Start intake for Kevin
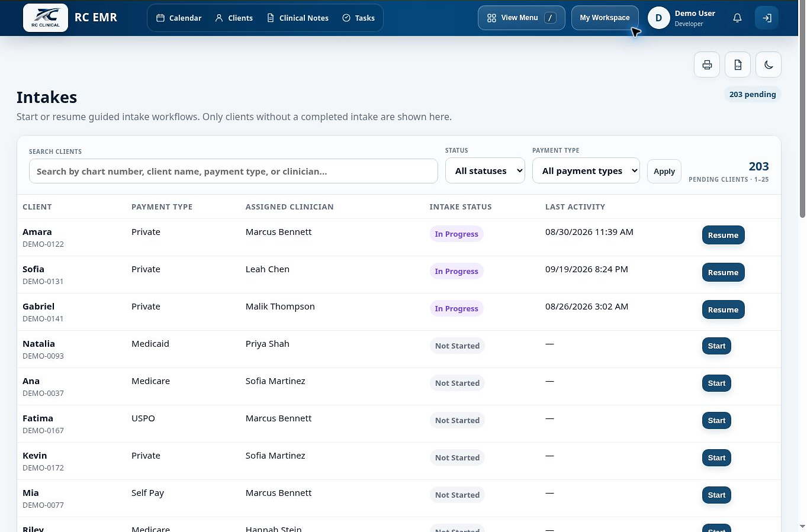 pos(716,457)
